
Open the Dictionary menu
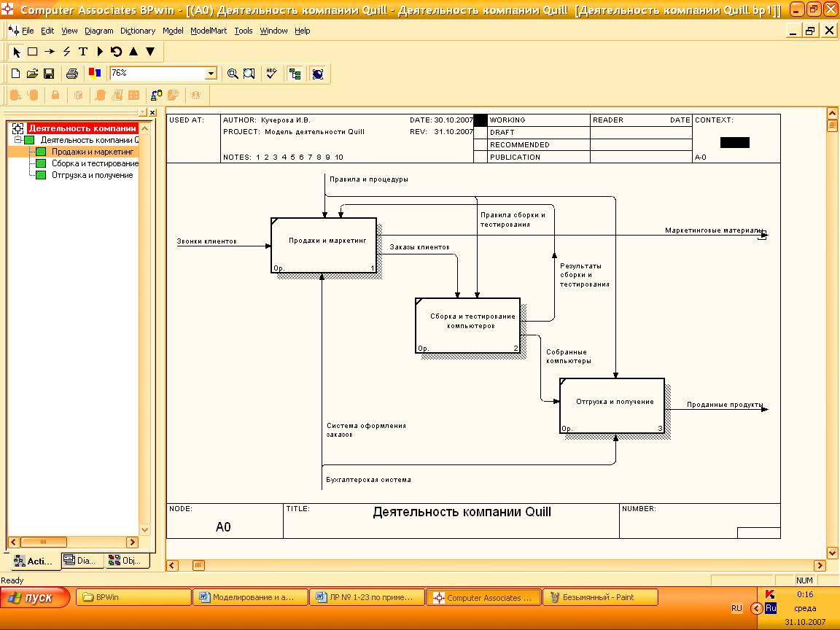tap(138, 31)
